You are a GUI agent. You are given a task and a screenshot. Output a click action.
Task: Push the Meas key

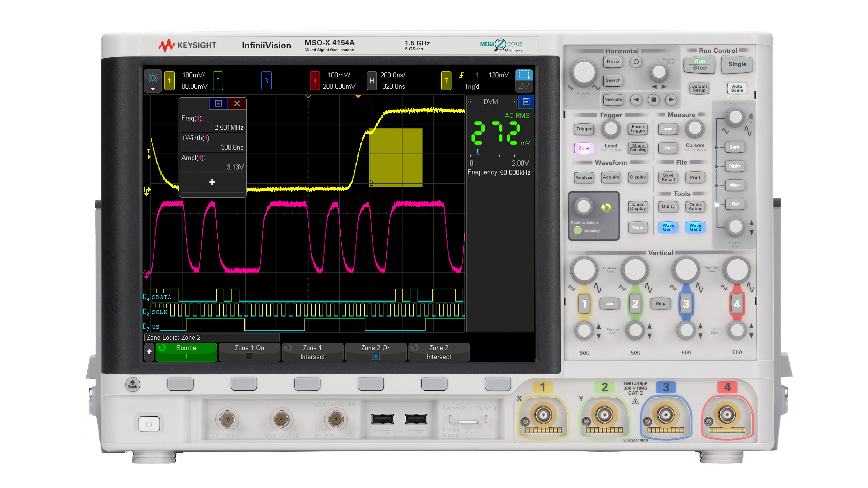pyautogui.click(x=668, y=148)
